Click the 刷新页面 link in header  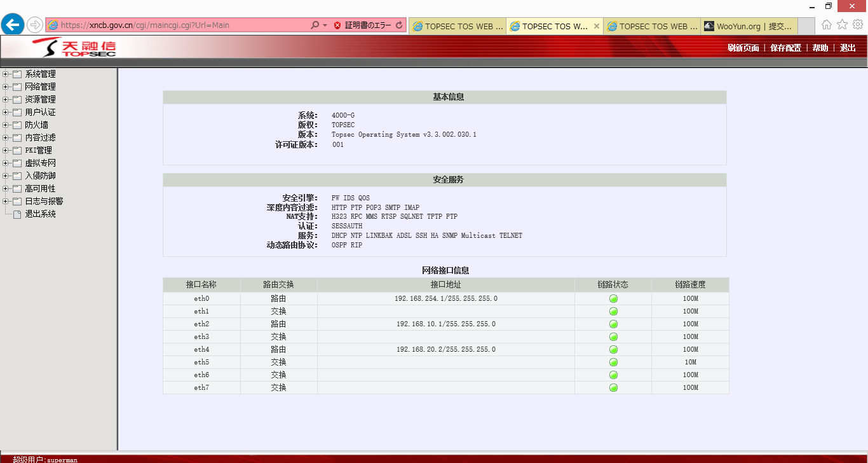coord(743,48)
